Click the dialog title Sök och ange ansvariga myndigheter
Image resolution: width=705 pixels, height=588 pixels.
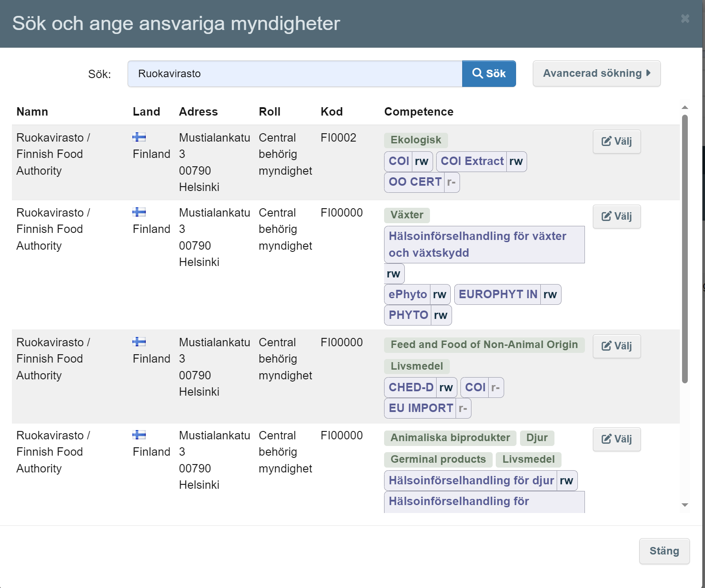176,23
